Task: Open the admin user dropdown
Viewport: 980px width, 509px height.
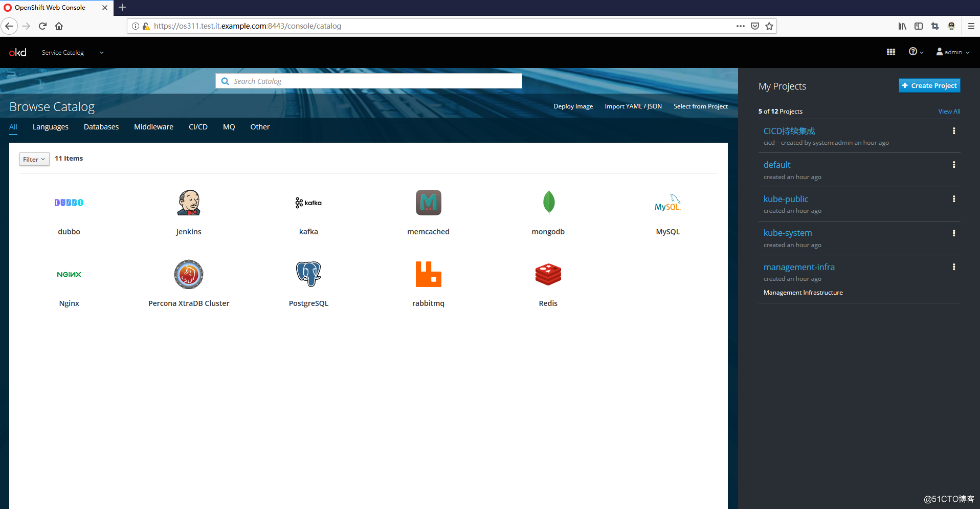Action: (x=953, y=52)
